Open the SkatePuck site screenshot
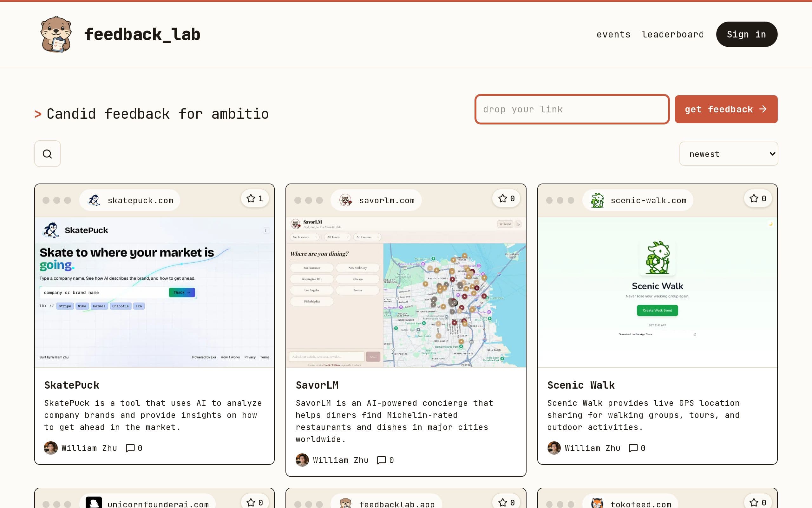812x508 pixels. click(x=154, y=292)
